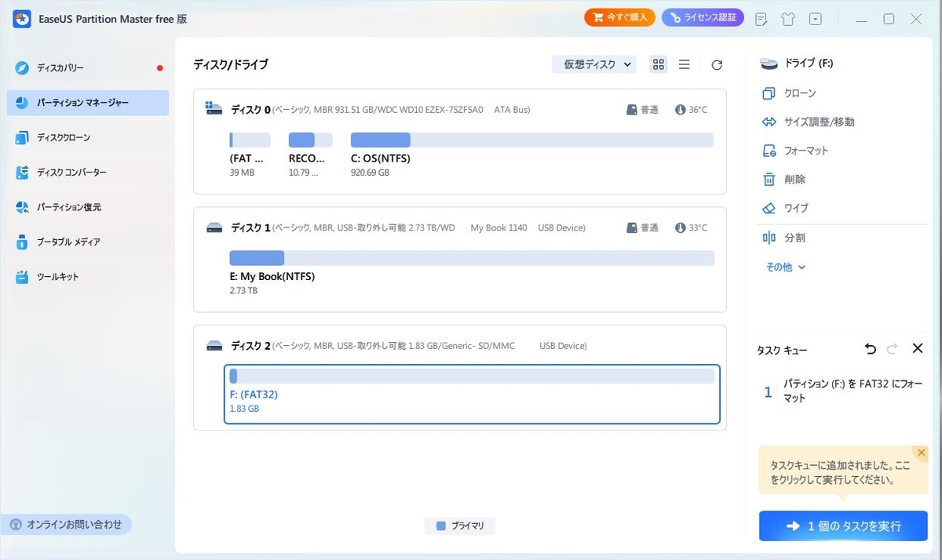Click the ドライブ (F:) header icon

769,64
